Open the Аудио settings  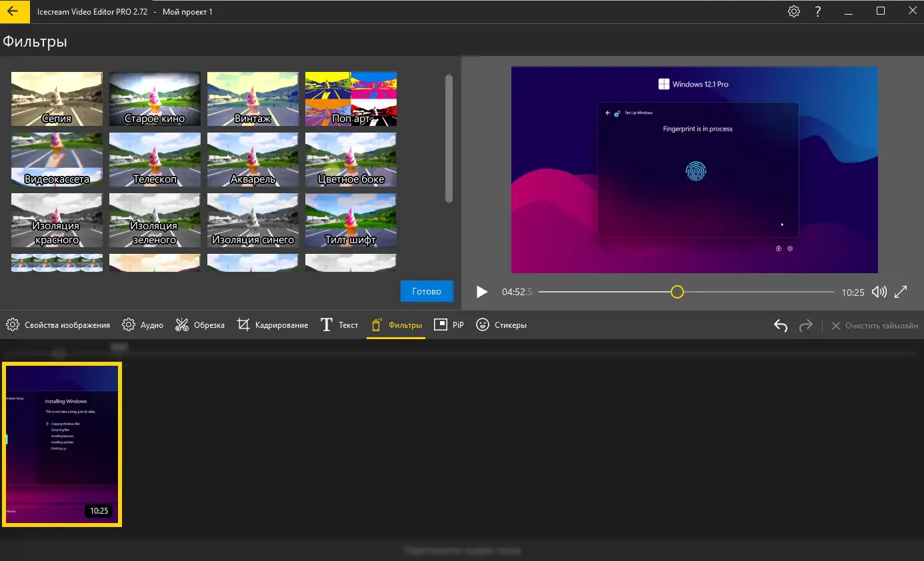[x=143, y=325]
